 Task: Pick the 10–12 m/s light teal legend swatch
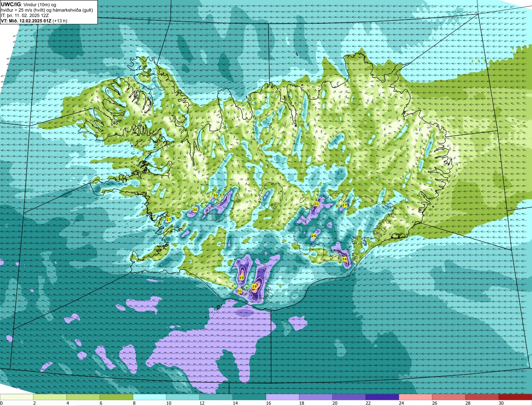point(183,397)
